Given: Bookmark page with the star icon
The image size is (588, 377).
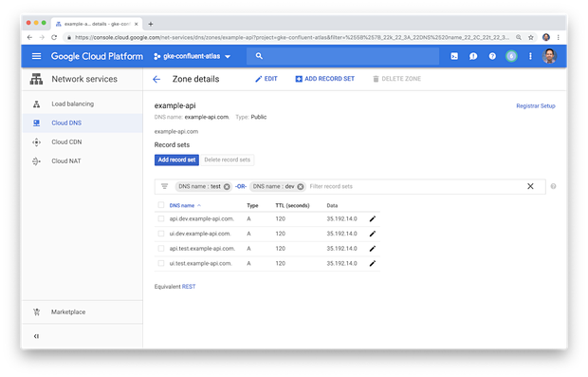Looking at the screenshot, I should tap(531, 38).
